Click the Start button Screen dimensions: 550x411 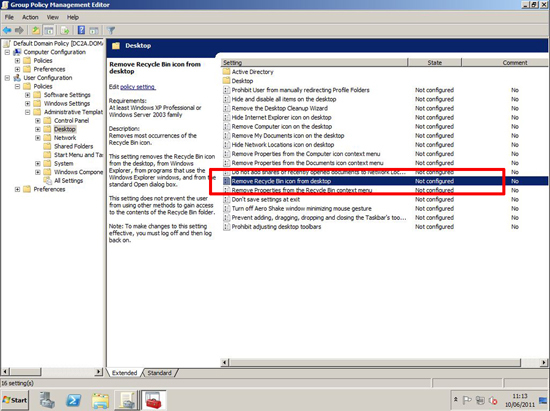pos(15,400)
